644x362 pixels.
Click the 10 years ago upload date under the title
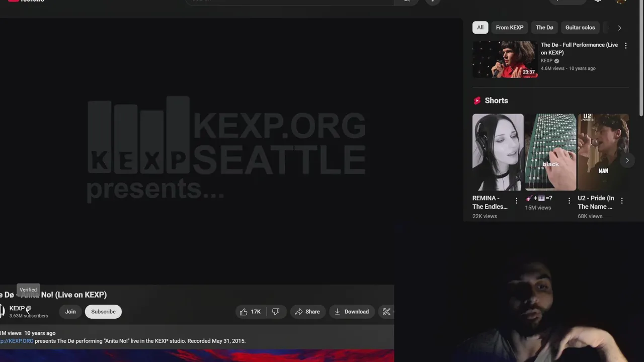pyautogui.click(x=40, y=333)
